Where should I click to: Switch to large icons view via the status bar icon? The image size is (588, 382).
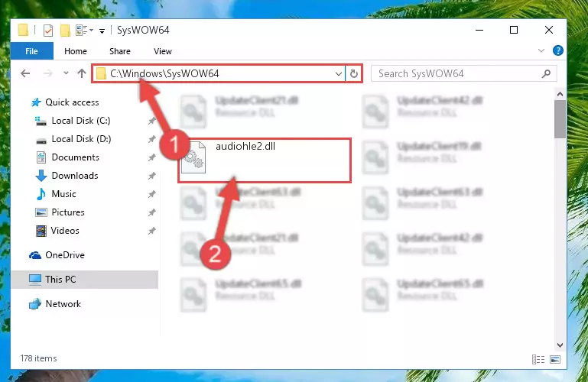pyautogui.click(x=555, y=360)
